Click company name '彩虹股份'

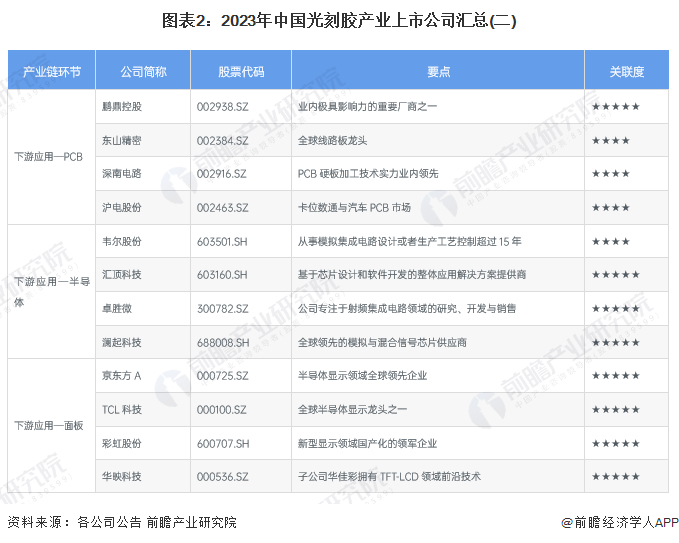pyautogui.click(x=122, y=443)
